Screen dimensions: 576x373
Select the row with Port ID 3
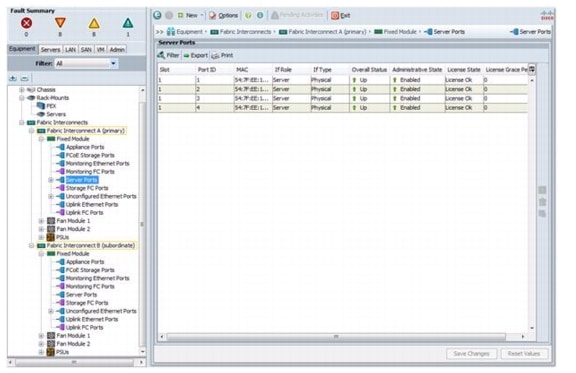(x=343, y=98)
